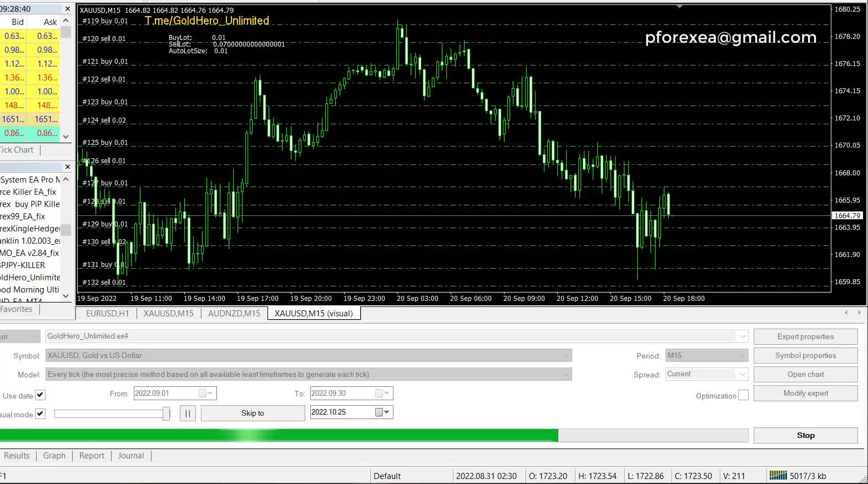Click the Bid column header
Viewport: 868px width, 484px height.
18,22
